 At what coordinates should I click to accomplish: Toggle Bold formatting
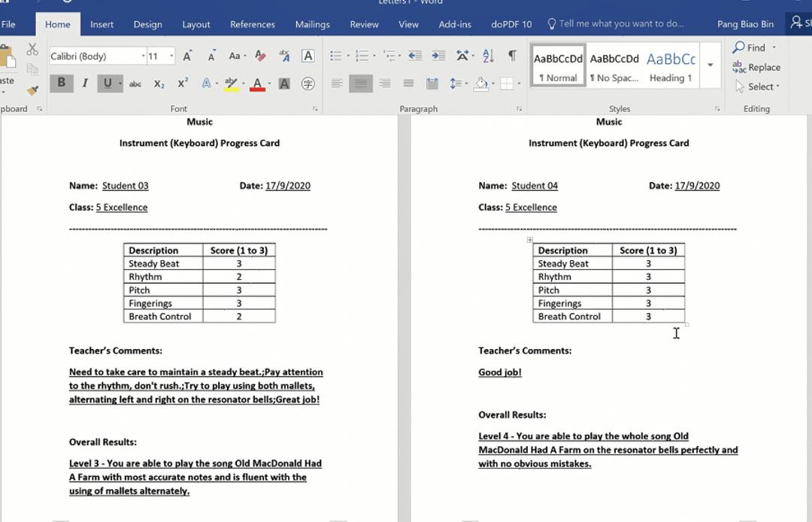click(61, 83)
